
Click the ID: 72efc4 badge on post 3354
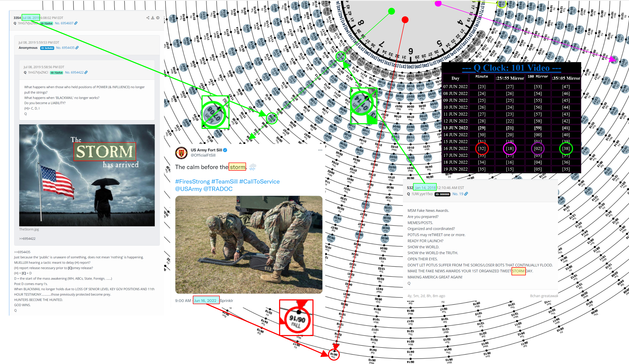click(x=47, y=23)
